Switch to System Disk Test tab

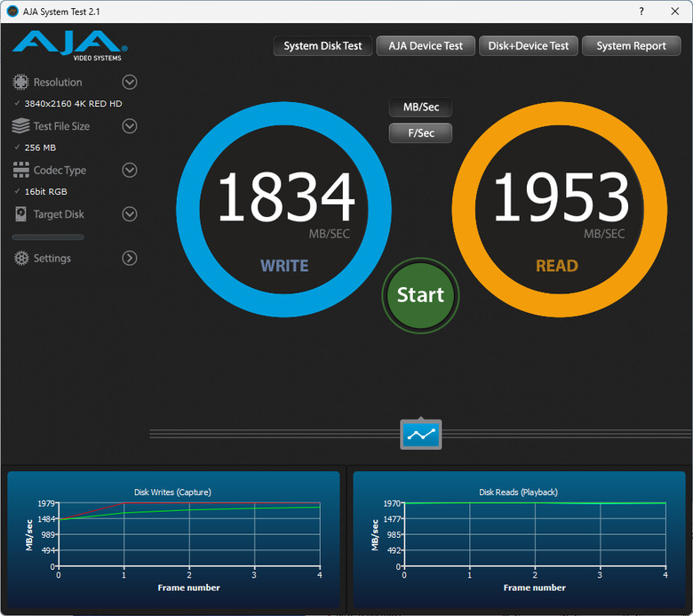coord(323,46)
